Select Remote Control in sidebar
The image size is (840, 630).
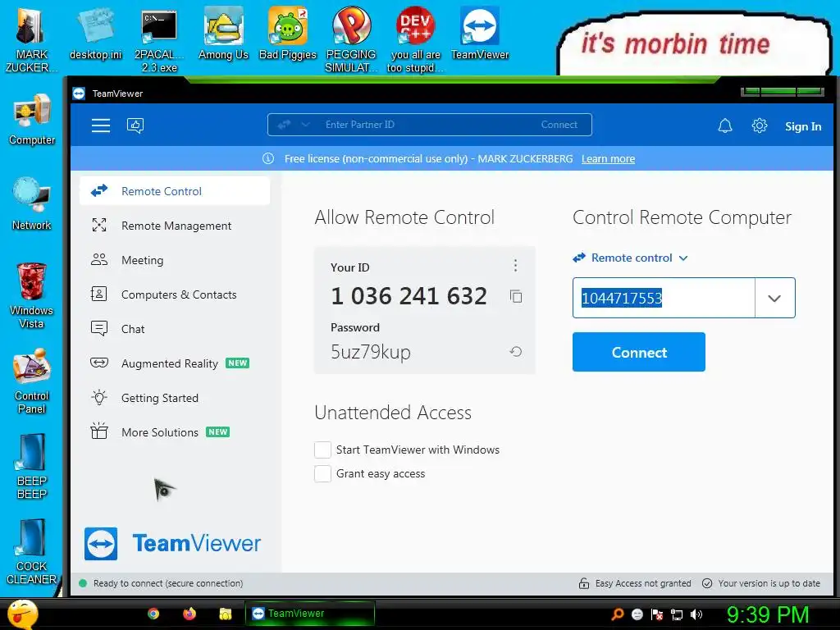(175, 191)
